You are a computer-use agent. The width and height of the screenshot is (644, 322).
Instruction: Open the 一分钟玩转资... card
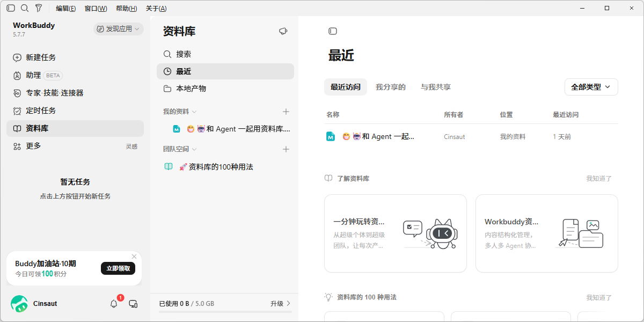pyautogui.click(x=396, y=233)
